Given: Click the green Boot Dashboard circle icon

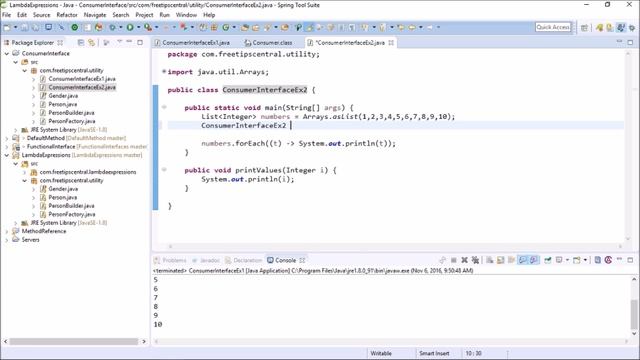Looking at the screenshot, I should tap(74, 27).
